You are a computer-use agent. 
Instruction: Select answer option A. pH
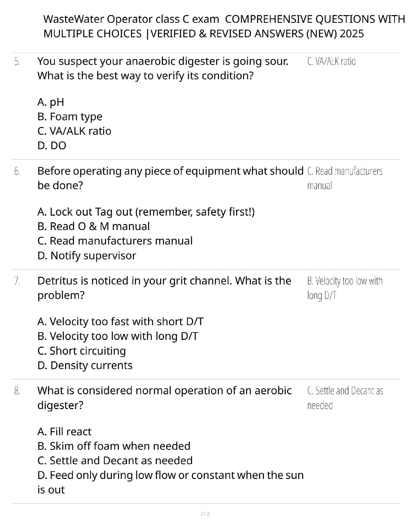pyautogui.click(x=51, y=102)
